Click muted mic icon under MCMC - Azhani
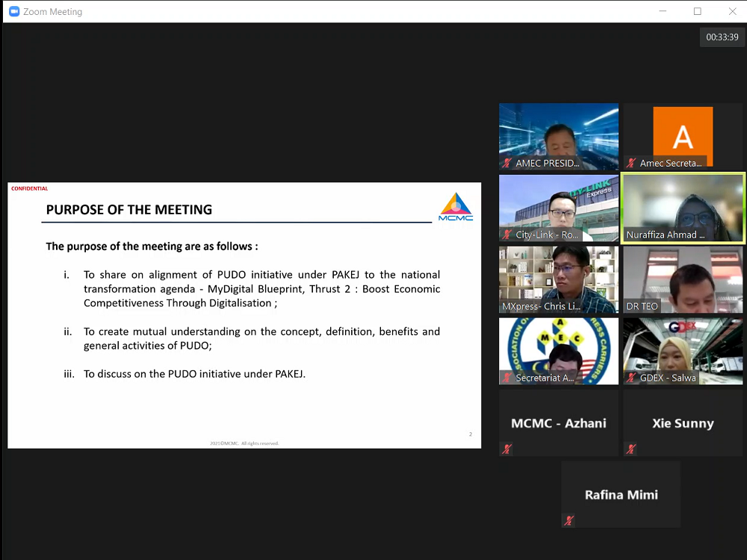Screen dimensions: 747x560 (507, 449)
